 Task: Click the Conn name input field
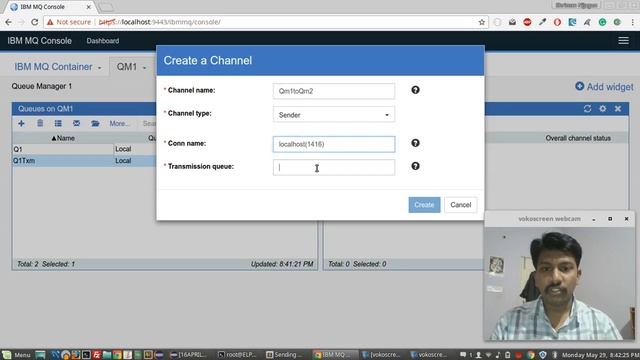click(333, 144)
